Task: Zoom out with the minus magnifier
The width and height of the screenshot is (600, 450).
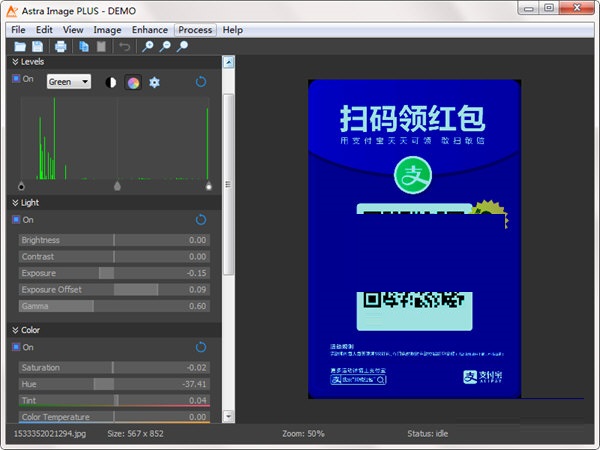Action: (165, 47)
